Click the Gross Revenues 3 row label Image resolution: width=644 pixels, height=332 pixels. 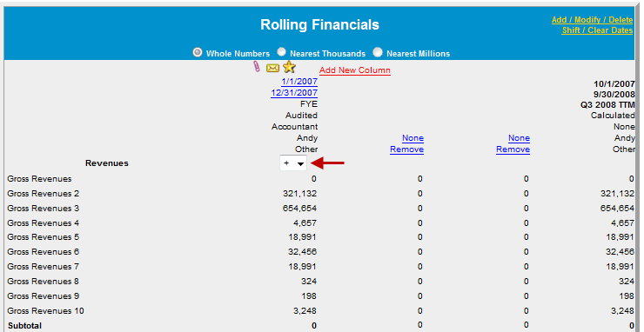point(44,209)
